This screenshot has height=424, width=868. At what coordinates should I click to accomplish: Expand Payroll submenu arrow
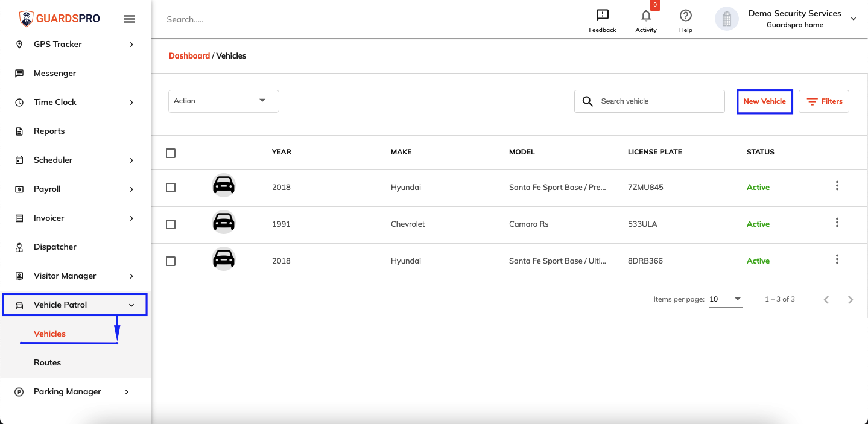tap(131, 189)
